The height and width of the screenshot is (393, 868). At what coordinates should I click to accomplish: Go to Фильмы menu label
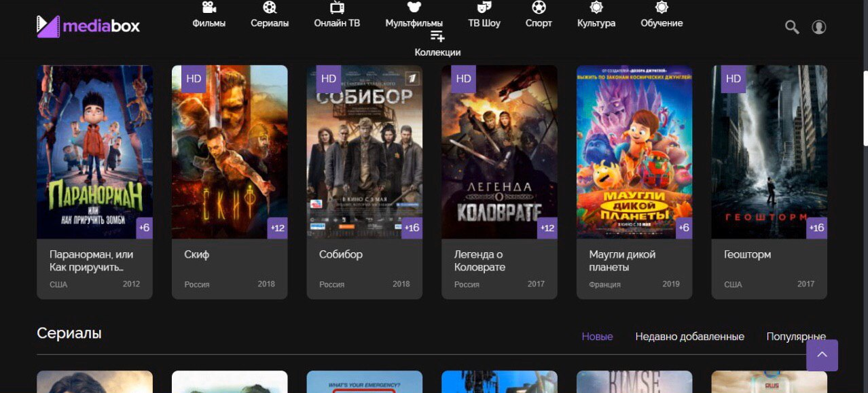209,23
